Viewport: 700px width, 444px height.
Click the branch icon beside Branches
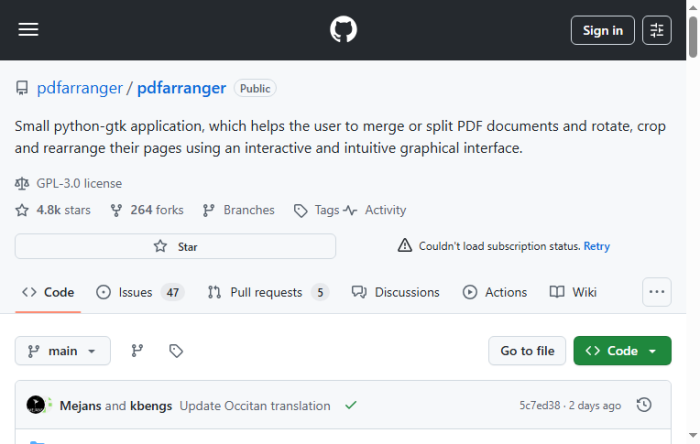[208, 210]
